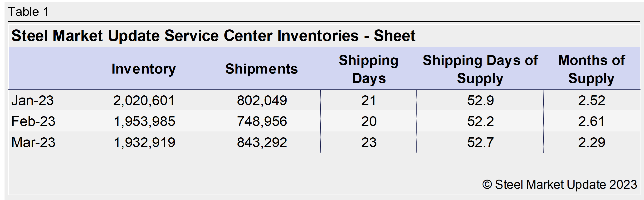Screen dimensions: 644x200
Task: Select the 2.61 months of supply cell
Action: coord(591,121)
